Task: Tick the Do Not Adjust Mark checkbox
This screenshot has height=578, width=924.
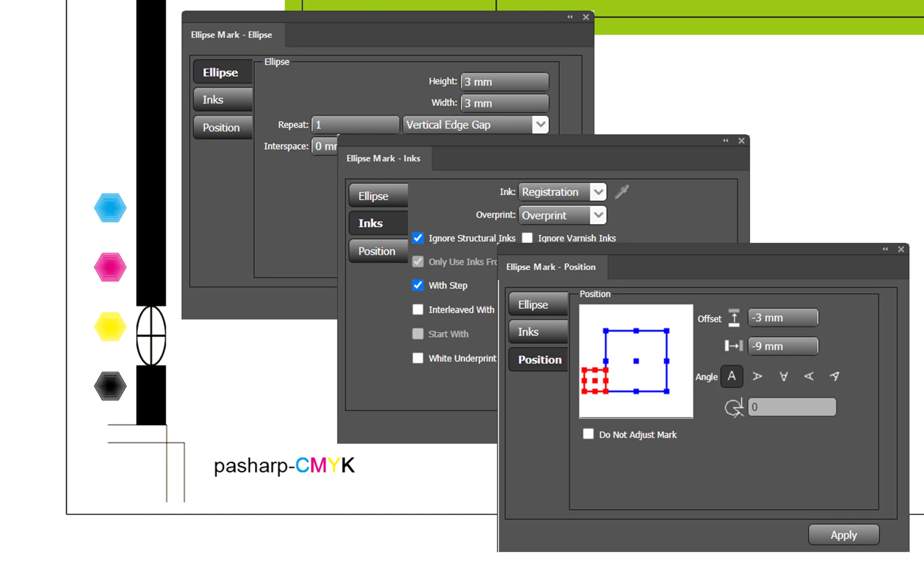Action: 588,434
